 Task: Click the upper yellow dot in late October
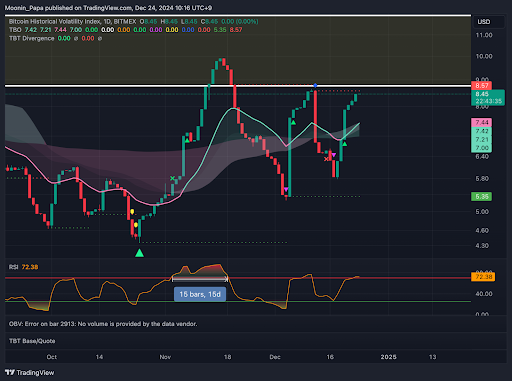tap(132, 212)
